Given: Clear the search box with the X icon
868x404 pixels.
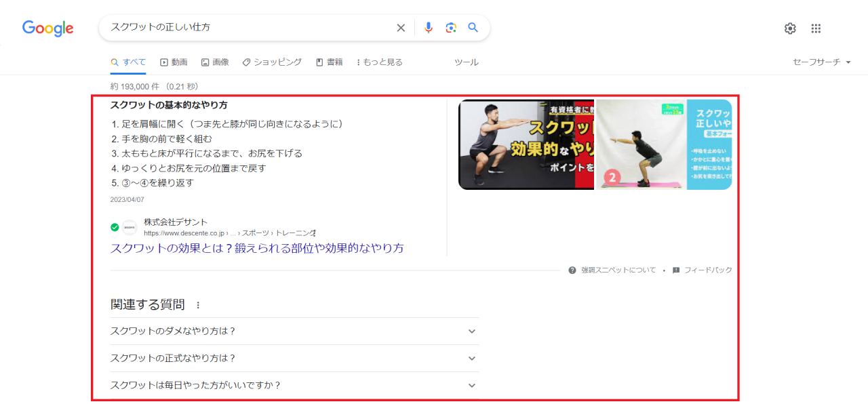Looking at the screenshot, I should point(401,28).
